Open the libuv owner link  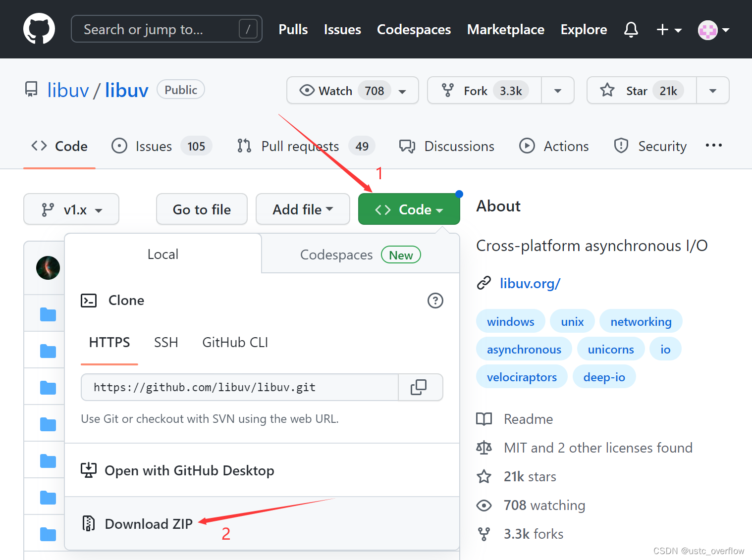coord(68,90)
